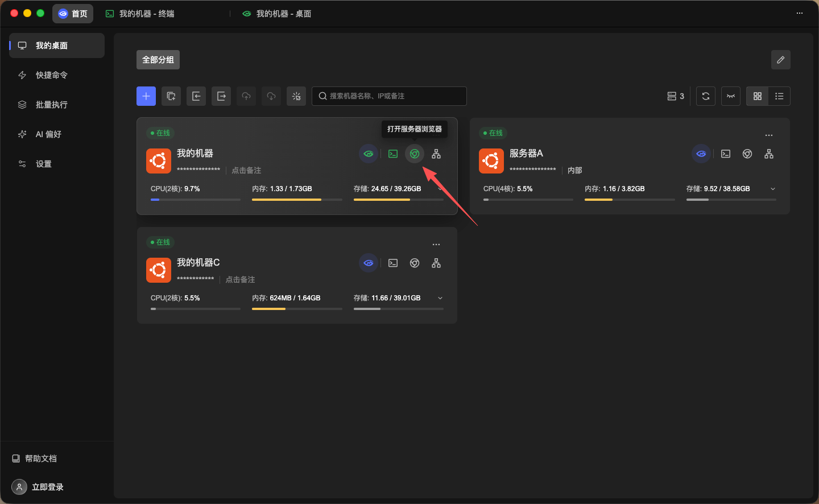Focus the machine search field

(389, 96)
